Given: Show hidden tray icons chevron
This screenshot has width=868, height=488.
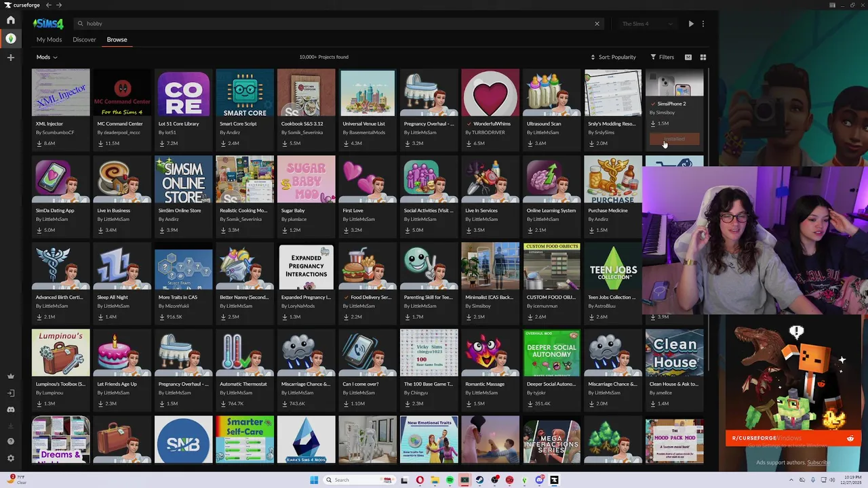Looking at the screenshot, I should [790, 480].
